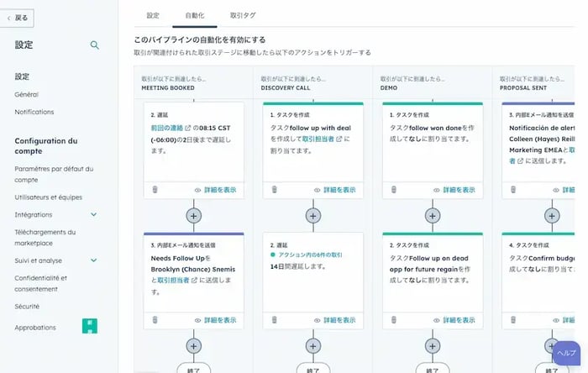Switch to the 取引タグ tab
588x373 pixels.
click(x=243, y=15)
